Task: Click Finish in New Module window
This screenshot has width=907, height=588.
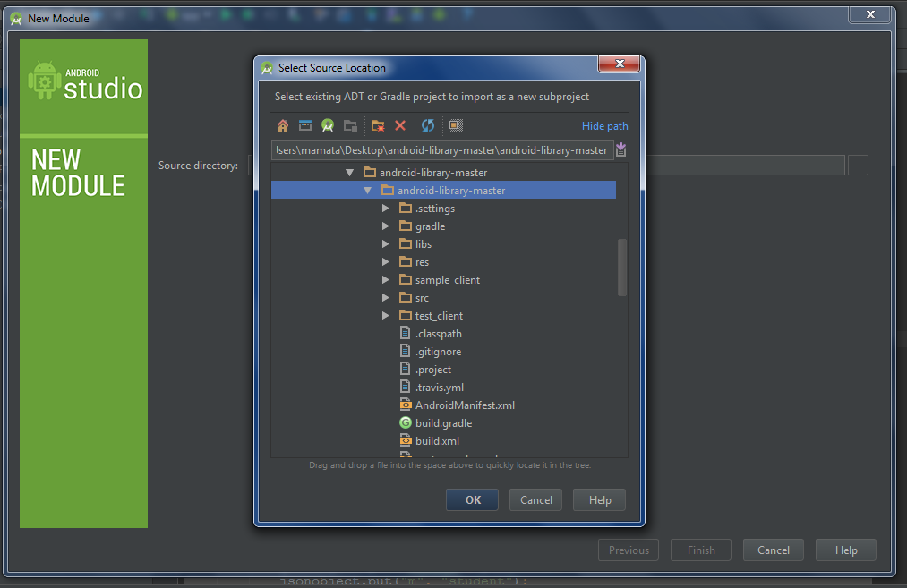Action: point(700,550)
